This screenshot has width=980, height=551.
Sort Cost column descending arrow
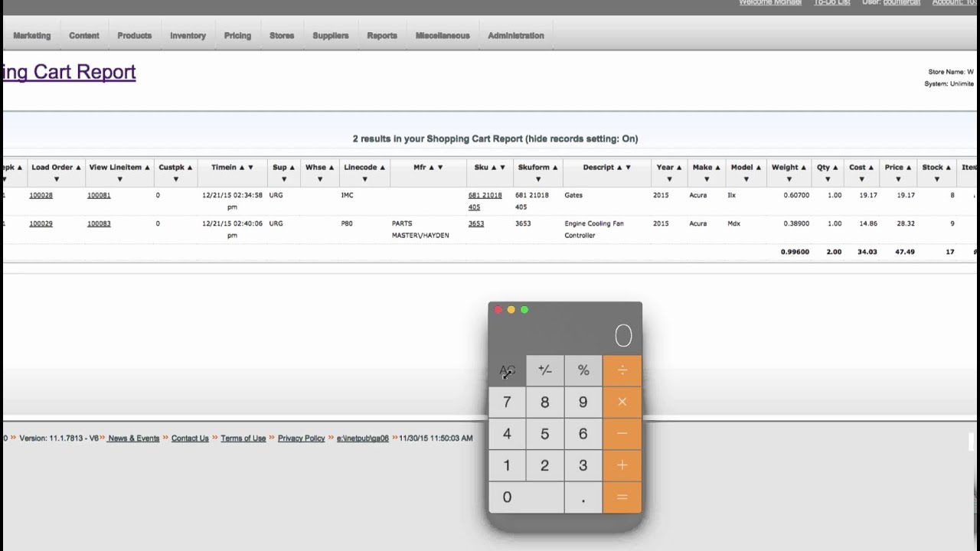click(861, 179)
